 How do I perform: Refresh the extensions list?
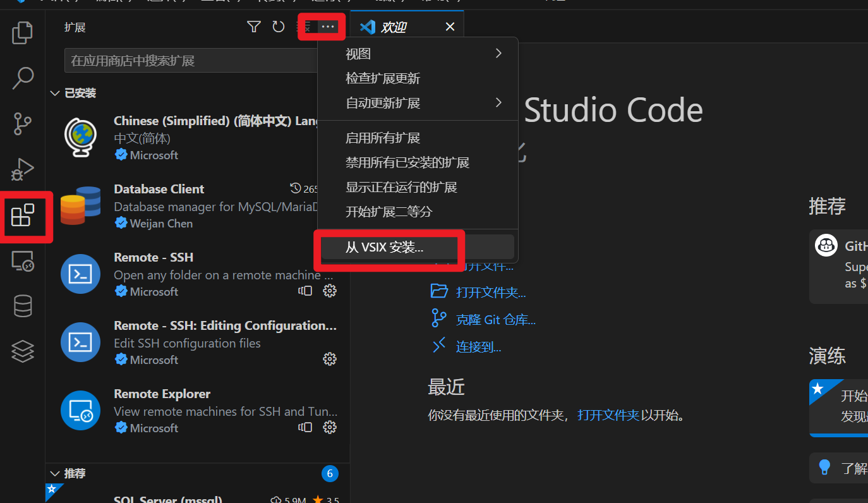click(x=279, y=27)
